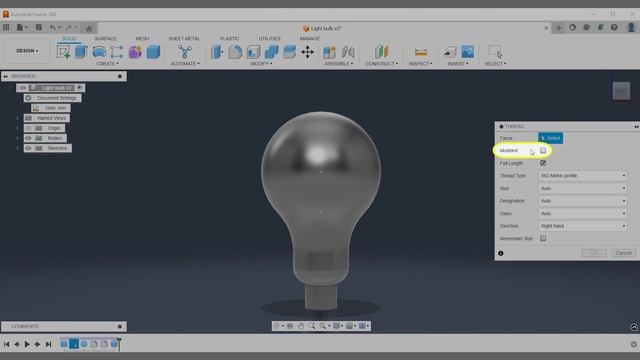The height and width of the screenshot is (360, 640).
Task: Open the Automate tool icon
Action: pos(184,52)
